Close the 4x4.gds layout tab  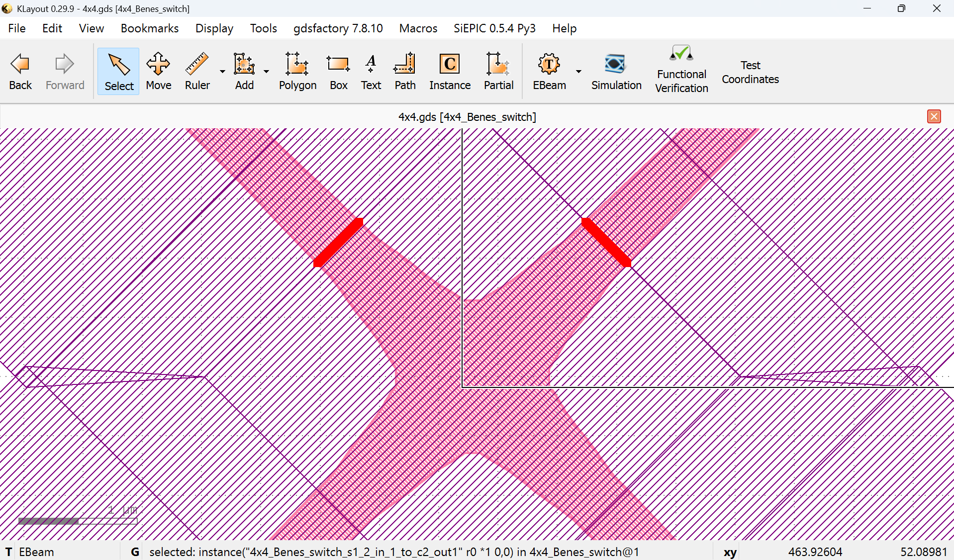pyautogui.click(x=934, y=116)
